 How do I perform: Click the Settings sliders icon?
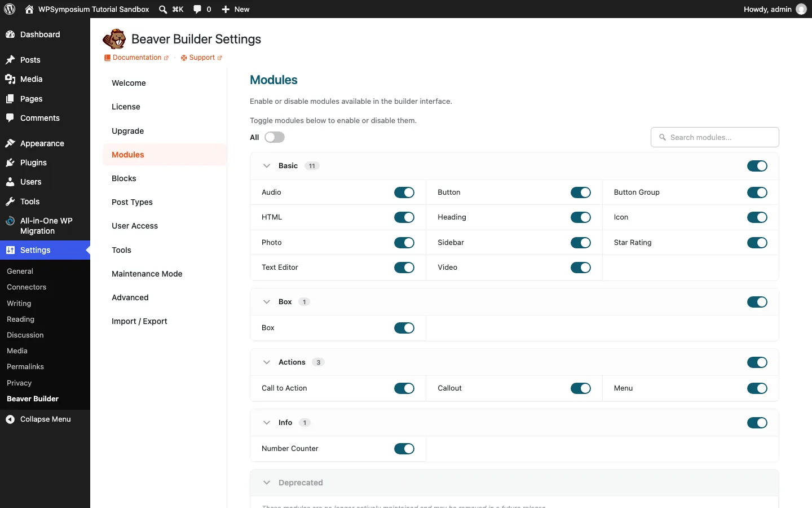[10, 250]
